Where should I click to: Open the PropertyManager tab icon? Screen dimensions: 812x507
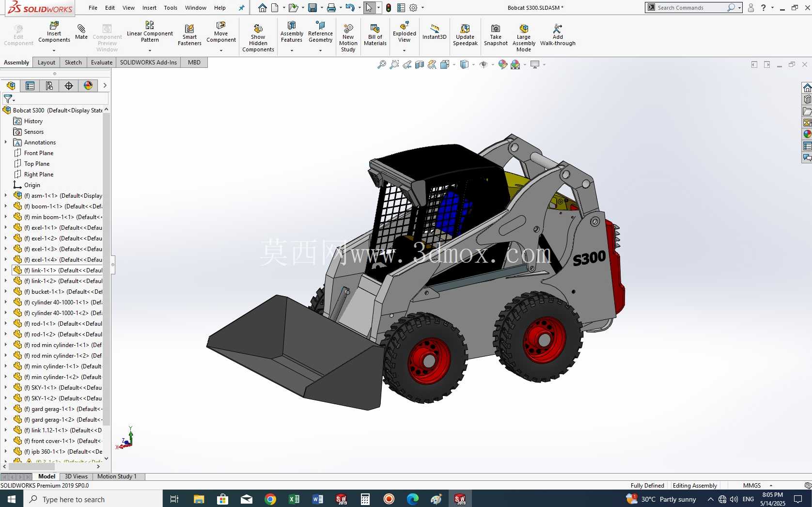point(30,86)
